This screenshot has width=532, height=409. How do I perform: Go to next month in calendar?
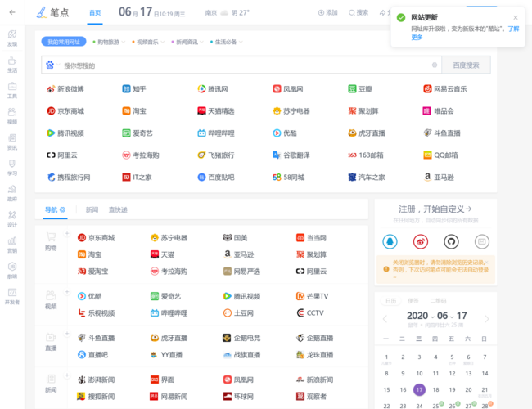click(x=487, y=319)
